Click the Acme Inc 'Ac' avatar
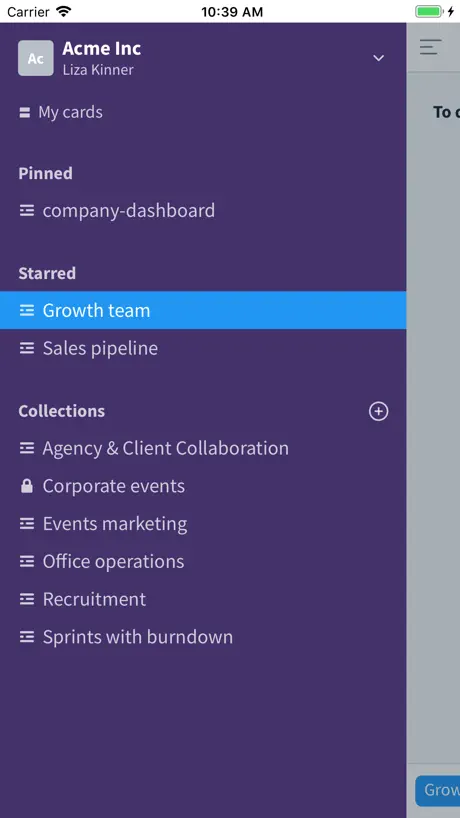This screenshot has width=460, height=818. click(35, 58)
